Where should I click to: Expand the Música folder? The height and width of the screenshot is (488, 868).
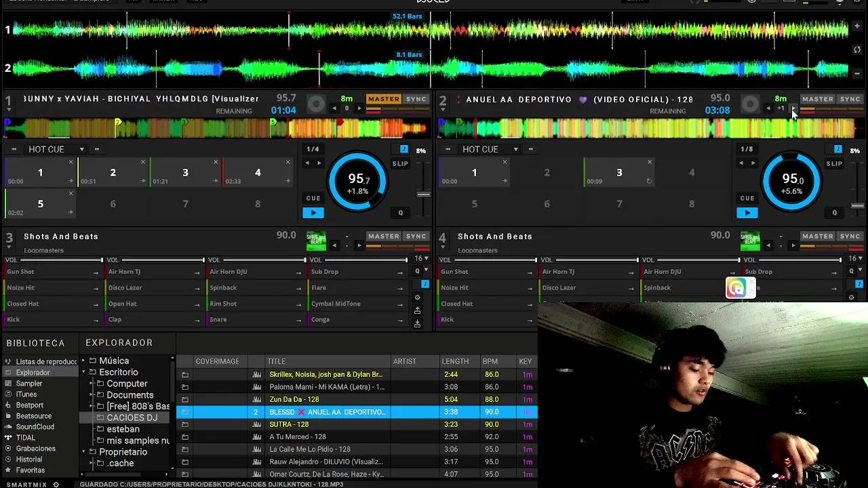pos(84,361)
